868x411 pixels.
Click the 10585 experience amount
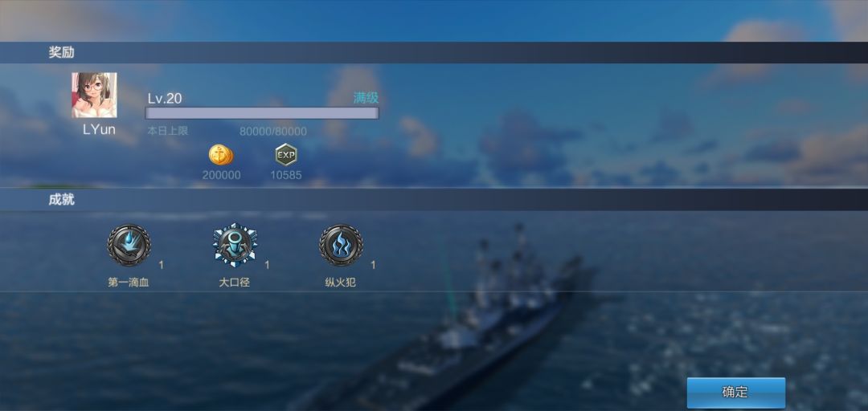pos(286,175)
